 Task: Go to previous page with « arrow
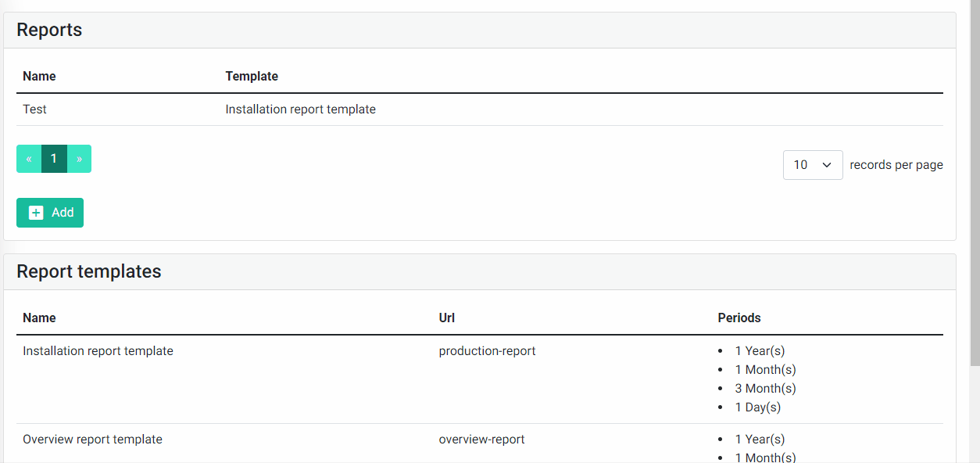click(x=29, y=159)
